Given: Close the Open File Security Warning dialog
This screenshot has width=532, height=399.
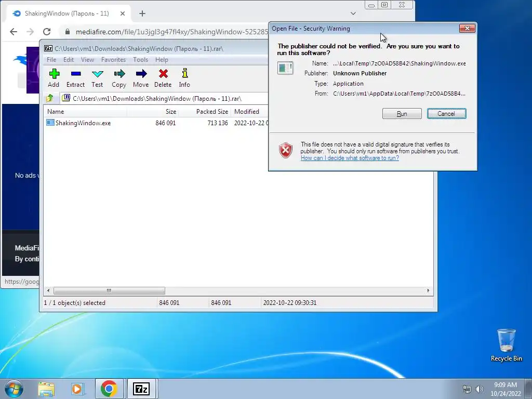Looking at the screenshot, I should point(467,28).
